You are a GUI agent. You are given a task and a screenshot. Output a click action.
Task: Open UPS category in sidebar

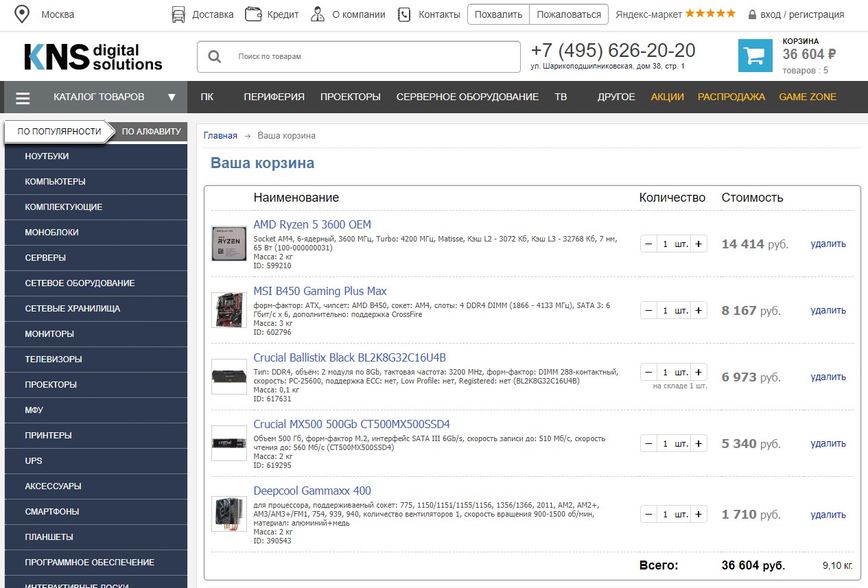click(96, 461)
